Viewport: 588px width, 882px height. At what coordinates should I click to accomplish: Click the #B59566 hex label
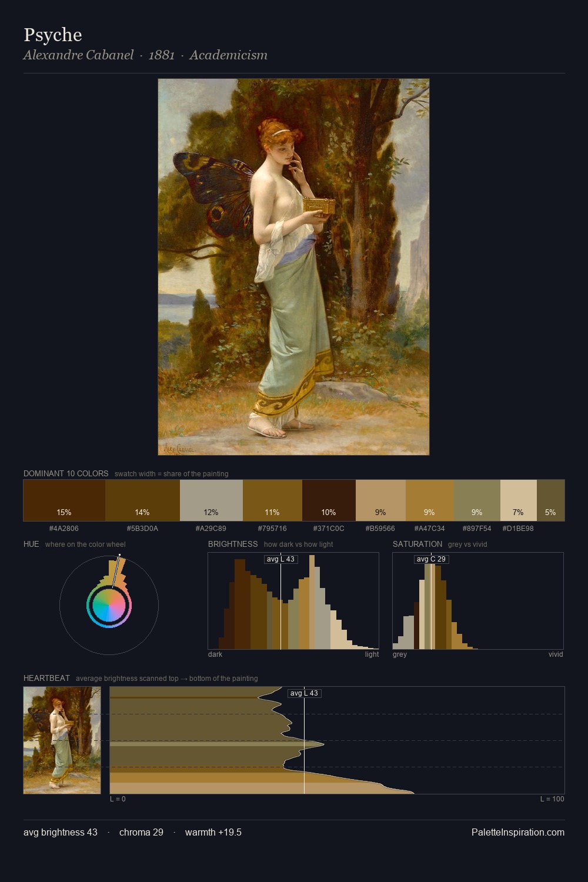[x=380, y=529]
